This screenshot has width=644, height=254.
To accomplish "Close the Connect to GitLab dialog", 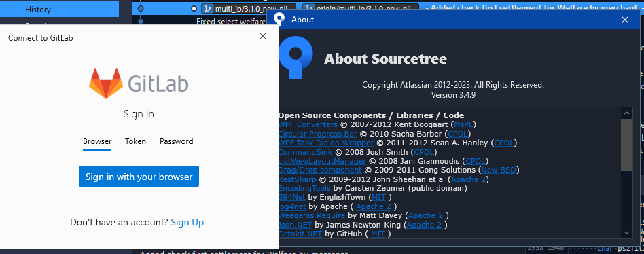I will [263, 36].
